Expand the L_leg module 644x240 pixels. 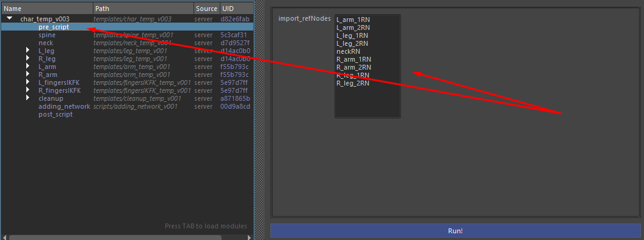pos(28,51)
